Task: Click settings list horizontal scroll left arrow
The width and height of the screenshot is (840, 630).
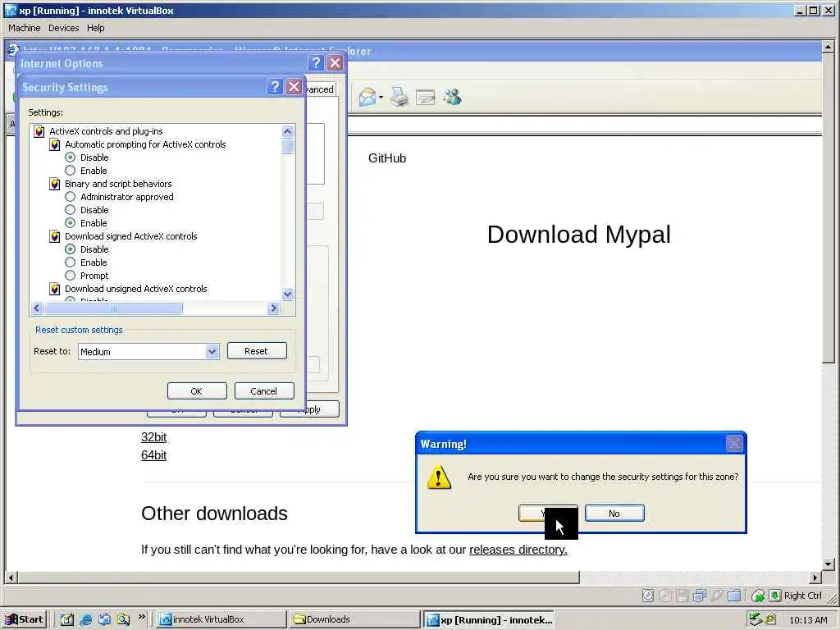Action: click(37, 308)
